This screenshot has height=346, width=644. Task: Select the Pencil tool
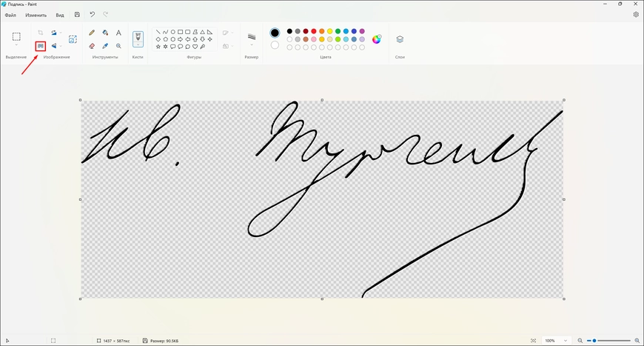pos(92,33)
